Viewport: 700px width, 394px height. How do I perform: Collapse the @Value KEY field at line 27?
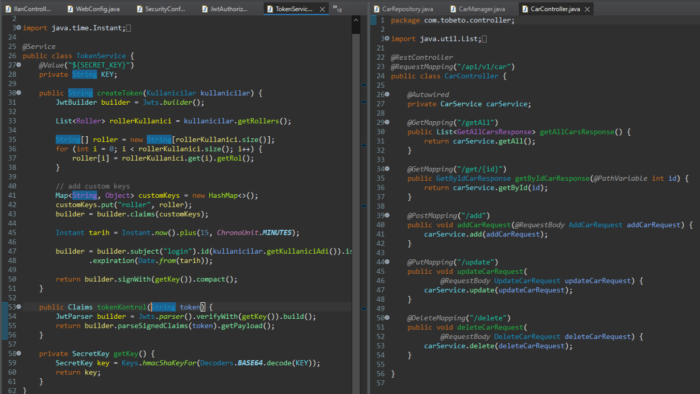click(19, 65)
